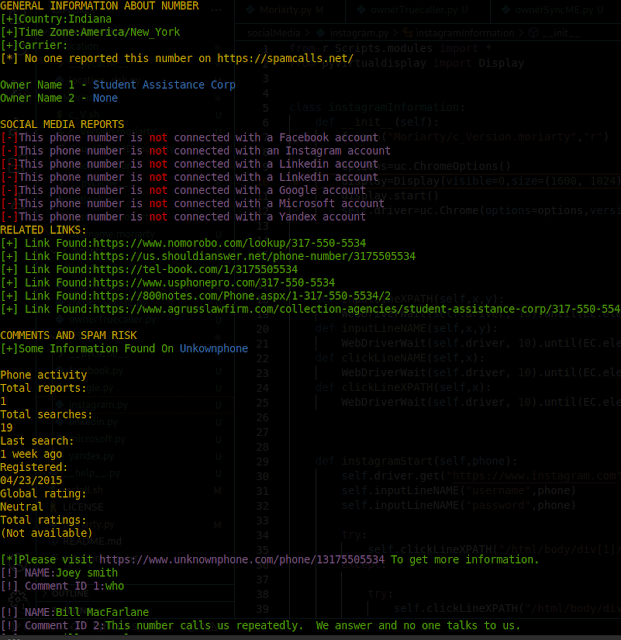
Task: Switch to the Moriarty.py editor tab
Action: tap(291, 10)
